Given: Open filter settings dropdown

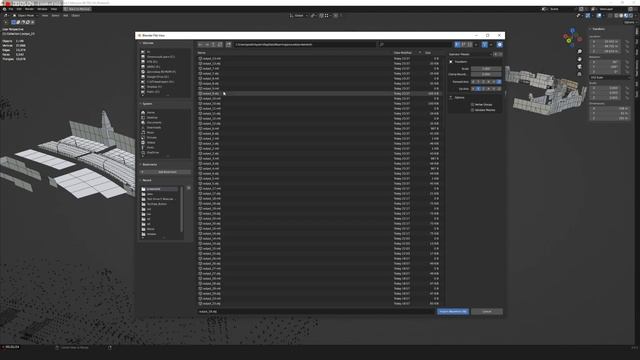Looking at the screenshot, I should click(x=491, y=44).
